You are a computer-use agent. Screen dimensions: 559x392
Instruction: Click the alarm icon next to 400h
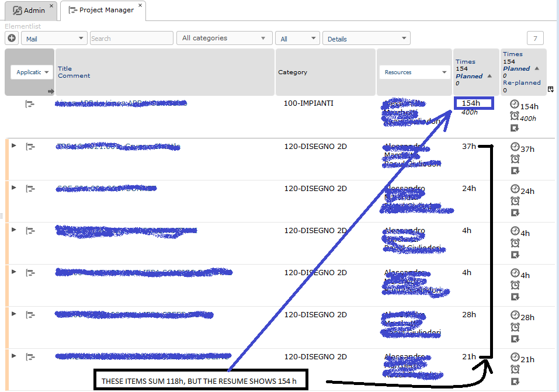pos(515,116)
